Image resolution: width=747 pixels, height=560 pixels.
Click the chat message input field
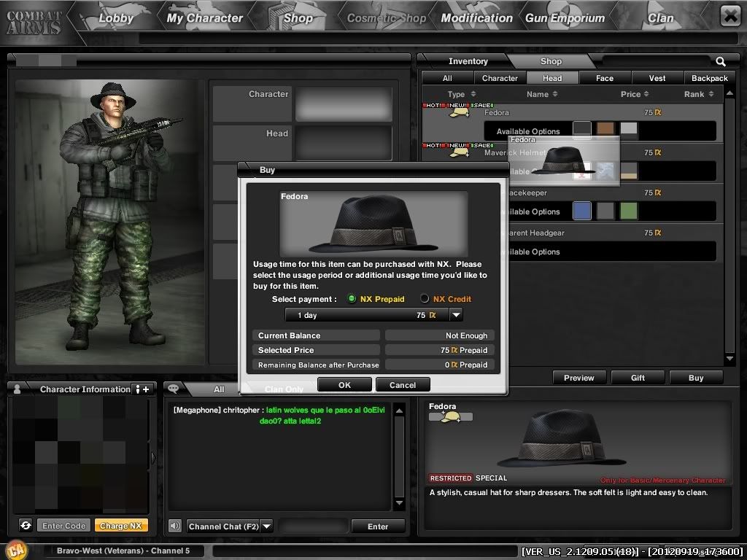[312, 526]
